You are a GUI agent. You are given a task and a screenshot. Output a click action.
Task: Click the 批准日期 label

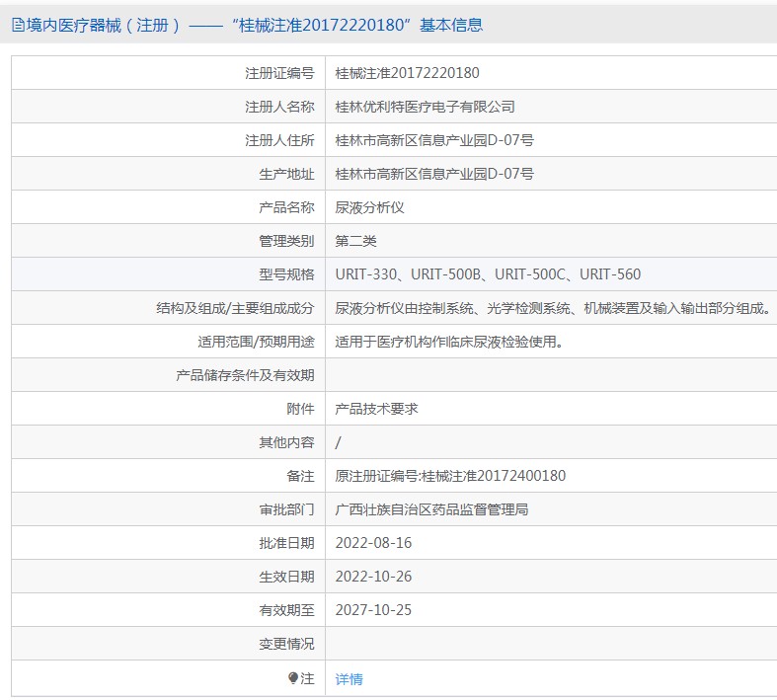pyautogui.click(x=286, y=543)
